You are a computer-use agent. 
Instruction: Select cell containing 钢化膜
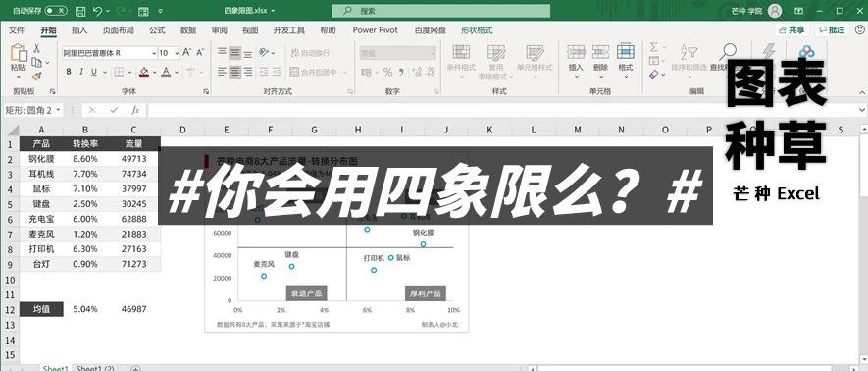pos(41,158)
